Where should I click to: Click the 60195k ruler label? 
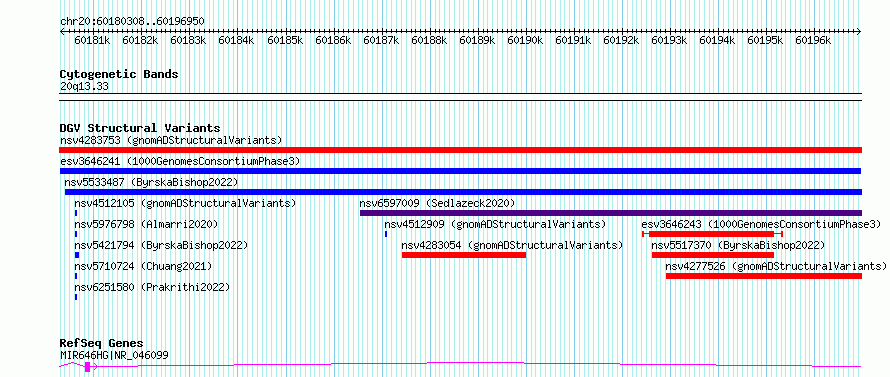coord(765,41)
